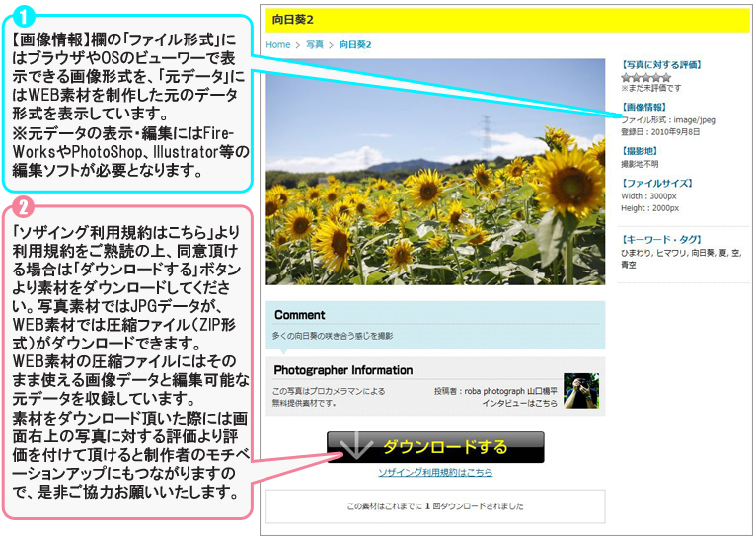Click the キーワード・タグ keywords heading

click(660, 239)
